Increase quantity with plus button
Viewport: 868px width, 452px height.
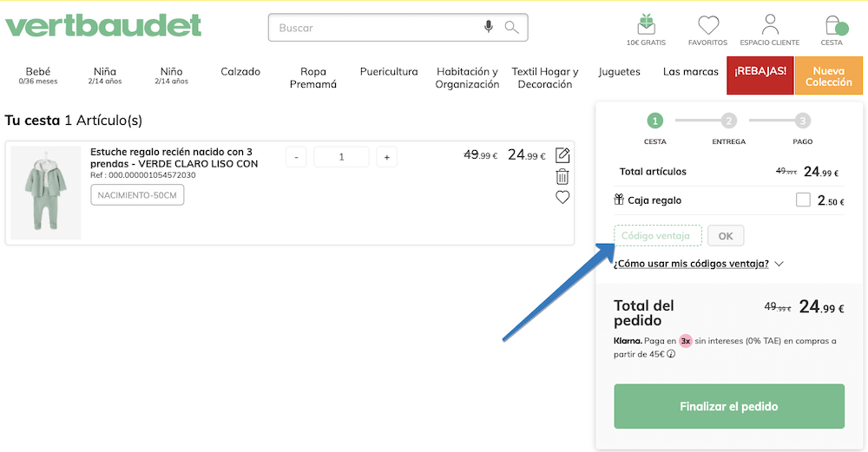(386, 157)
